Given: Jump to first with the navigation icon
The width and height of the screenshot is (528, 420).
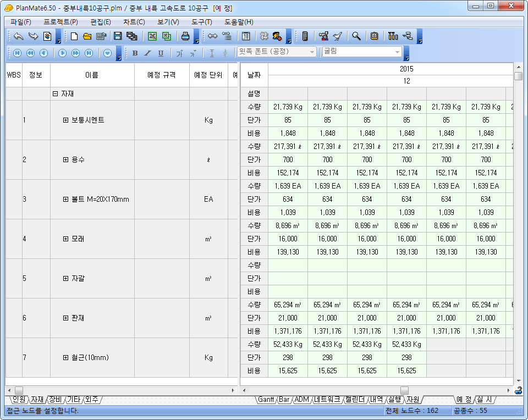Looking at the screenshot, I should pyautogui.click(x=17, y=53).
